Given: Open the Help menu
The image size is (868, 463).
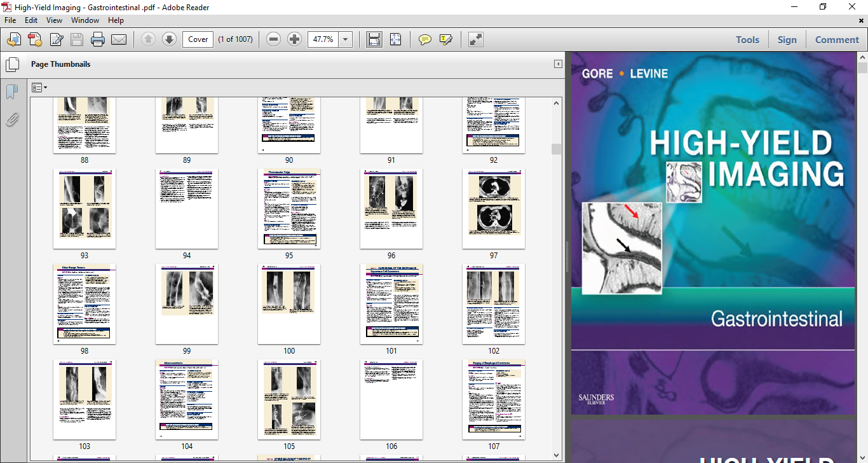Looking at the screenshot, I should click(116, 20).
